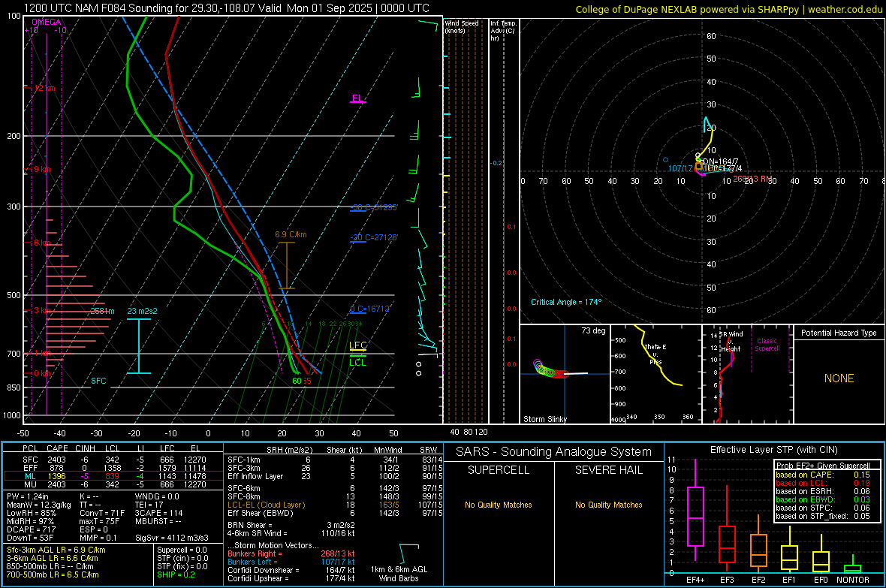Select the '12 km' height marker
This screenshot has height=588, width=886.
[x=44, y=88]
